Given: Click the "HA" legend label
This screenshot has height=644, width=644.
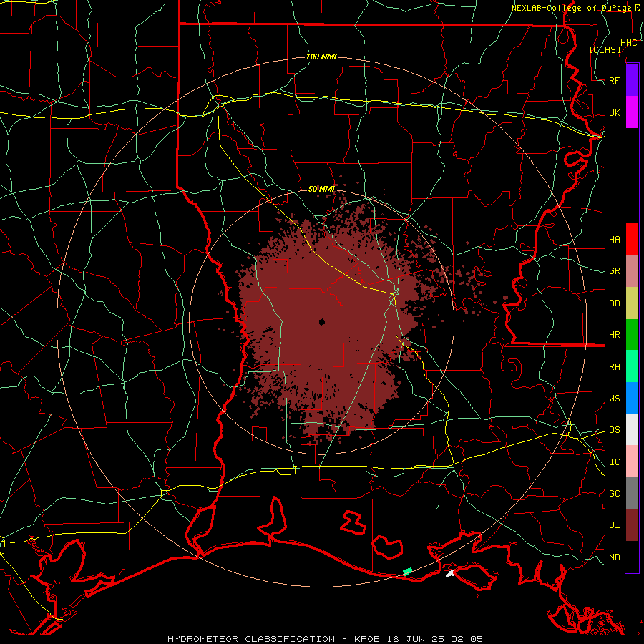Looking at the screenshot, I should [x=614, y=239].
